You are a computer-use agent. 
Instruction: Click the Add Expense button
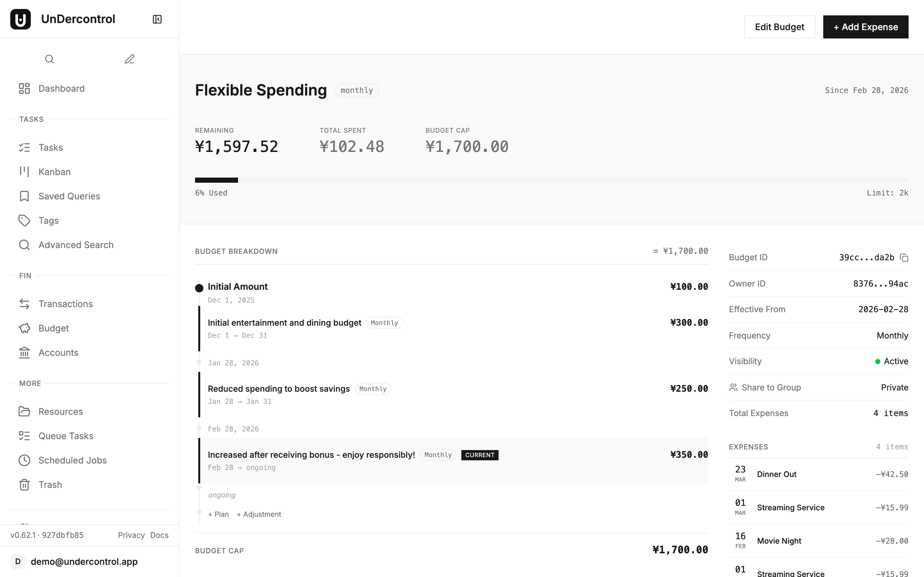click(865, 27)
